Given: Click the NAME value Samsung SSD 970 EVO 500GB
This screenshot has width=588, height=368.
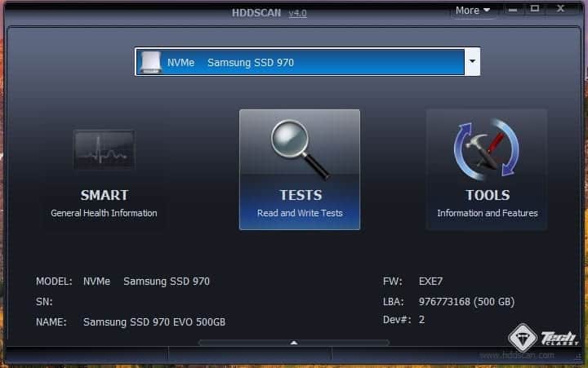Looking at the screenshot, I should [x=154, y=322].
